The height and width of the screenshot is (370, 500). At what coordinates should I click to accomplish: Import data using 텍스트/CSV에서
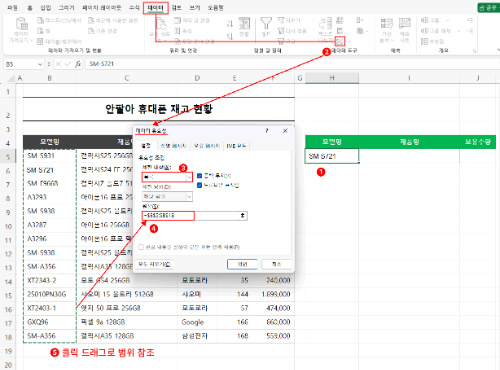pos(59,21)
